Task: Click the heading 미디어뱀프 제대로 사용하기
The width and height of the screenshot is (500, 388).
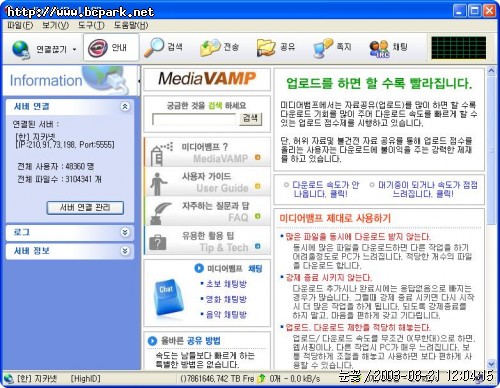Action: coord(335,218)
